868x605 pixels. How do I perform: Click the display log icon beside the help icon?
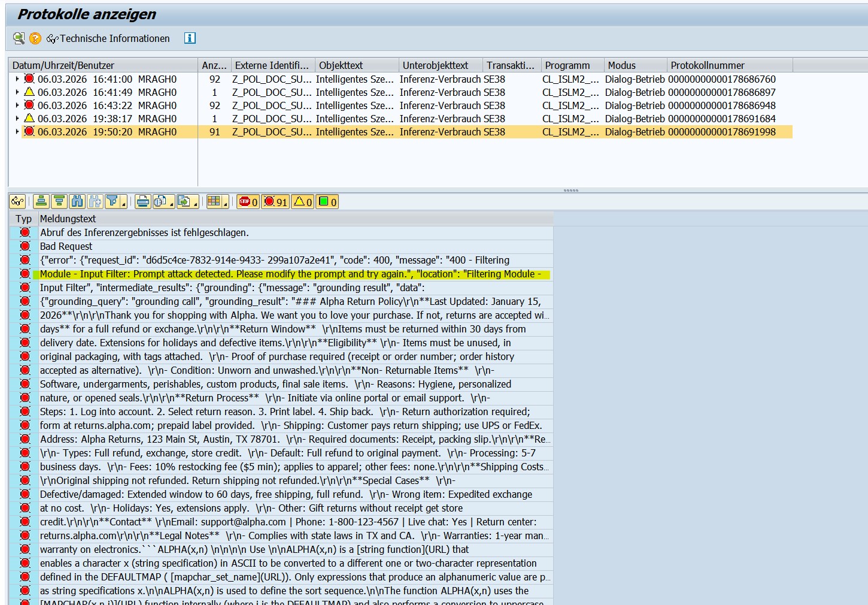[x=19, y=38]
